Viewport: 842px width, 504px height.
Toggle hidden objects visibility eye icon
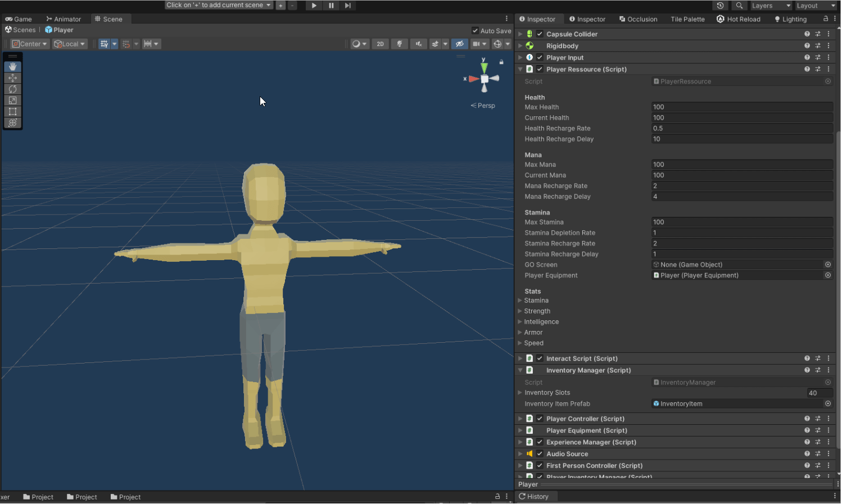460,44
